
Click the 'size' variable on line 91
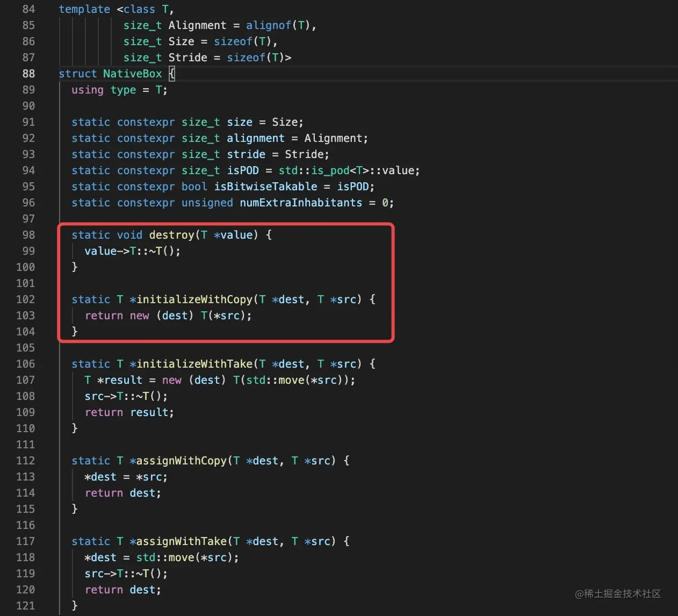click(x=240, y=122)
